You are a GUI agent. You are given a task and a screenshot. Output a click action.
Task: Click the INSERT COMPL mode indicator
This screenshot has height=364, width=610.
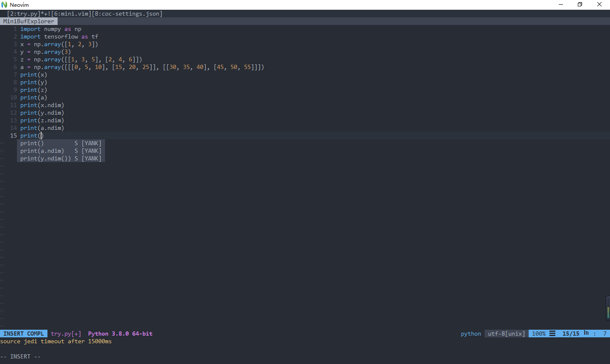pos(23,334)
